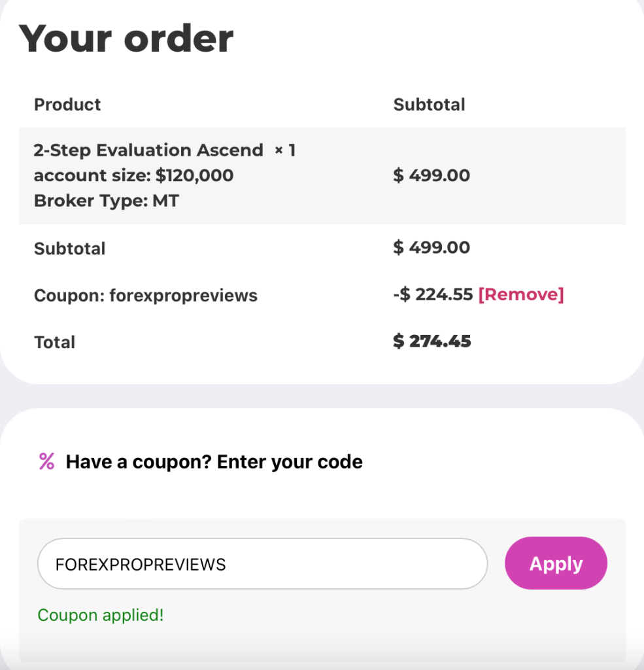The width and height of the screenshot is (644, 670).
Task: Click the Product column header
Action: click(67, 105)
